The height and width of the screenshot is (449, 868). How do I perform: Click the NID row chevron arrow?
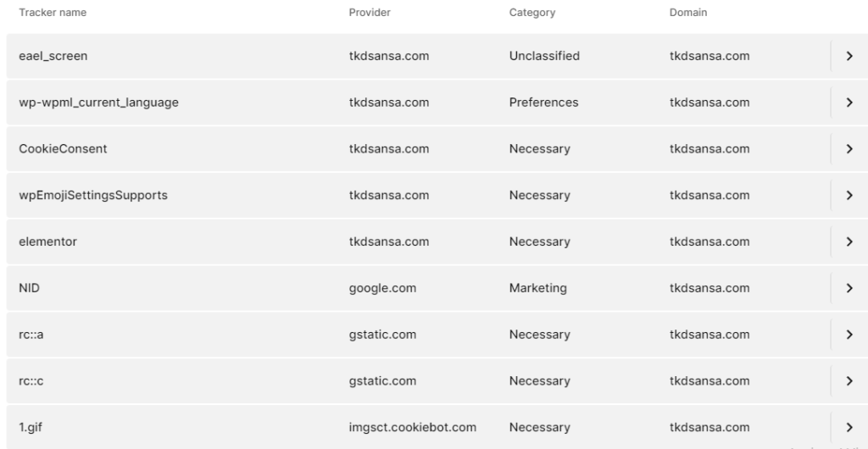[x=849, y=288]
